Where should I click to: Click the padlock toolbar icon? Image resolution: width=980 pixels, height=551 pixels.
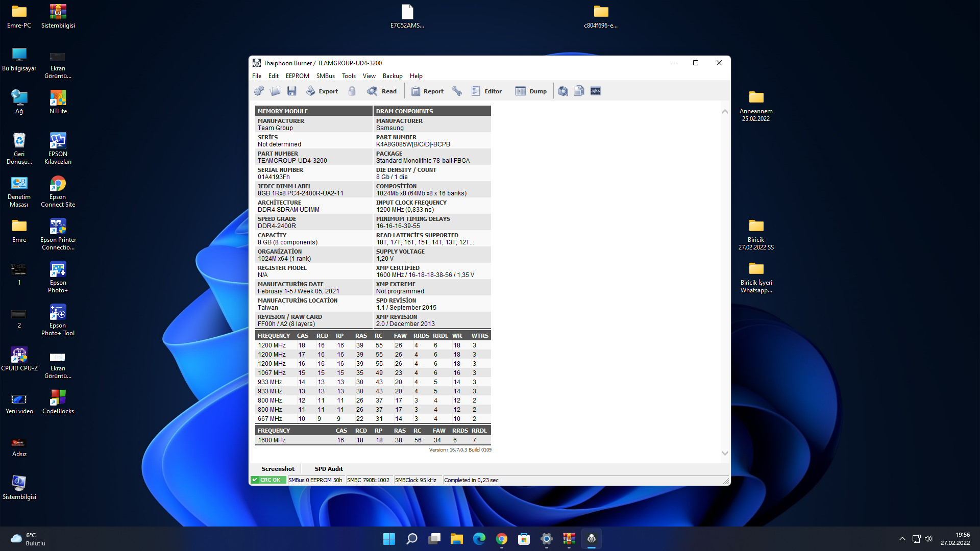click(352, 91)
